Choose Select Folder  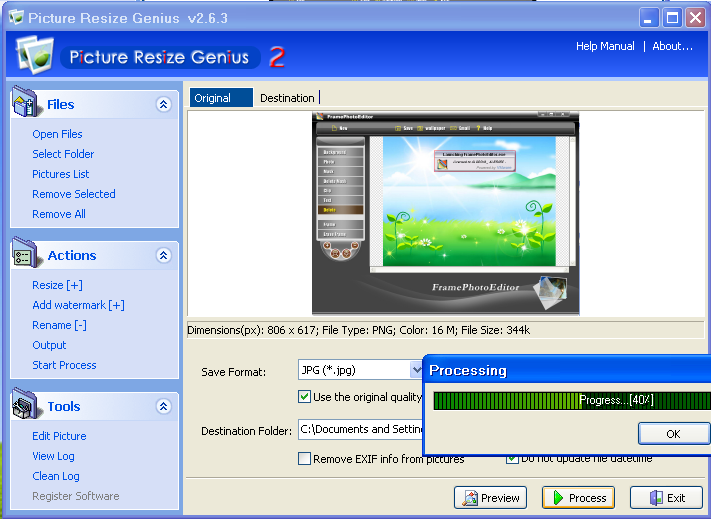tap(63, 154)
